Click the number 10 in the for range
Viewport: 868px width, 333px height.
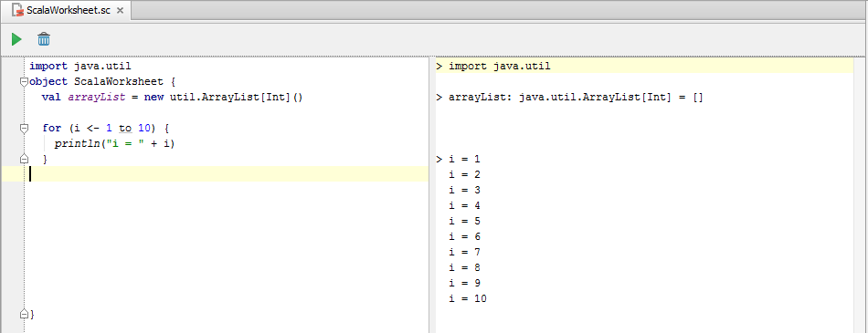[144, 129]
